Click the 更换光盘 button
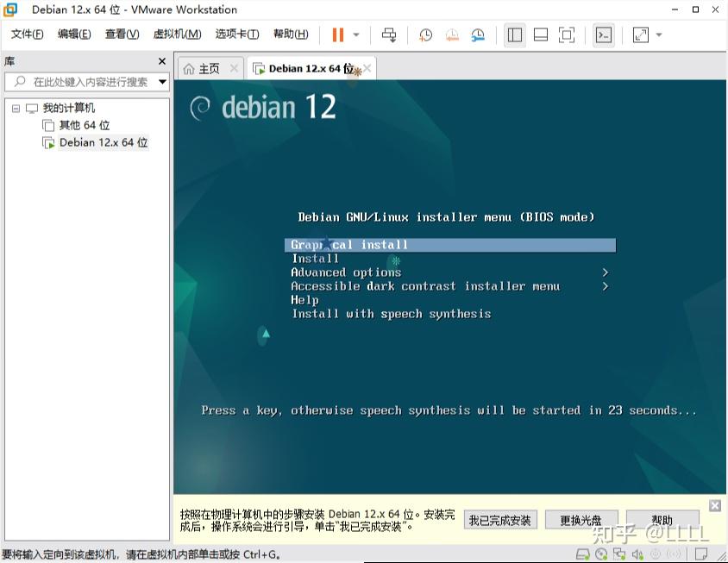The width and height of the screenshot is (728, 563). pyautogui.click(x=581, y=520)
